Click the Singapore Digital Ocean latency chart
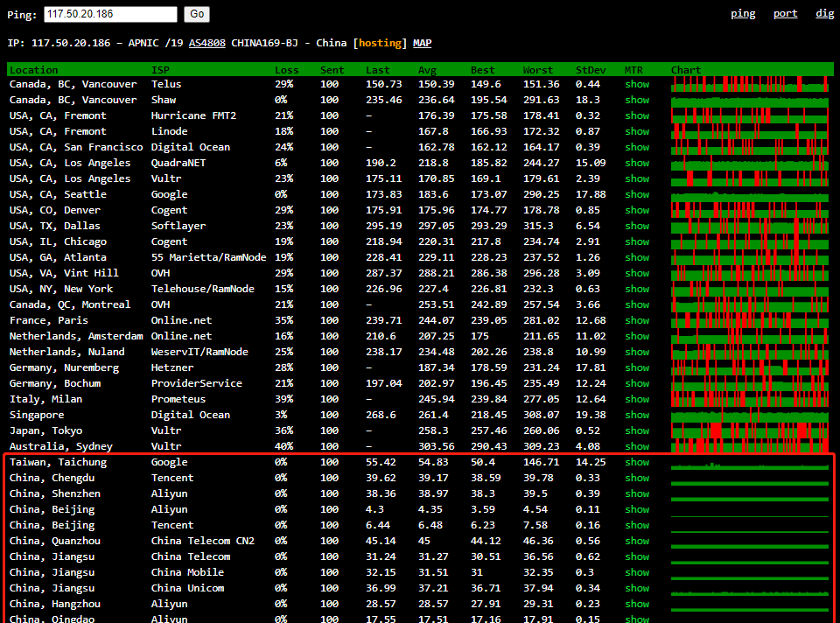Screen dimensions: 840x623 click(x=750, y=415)
